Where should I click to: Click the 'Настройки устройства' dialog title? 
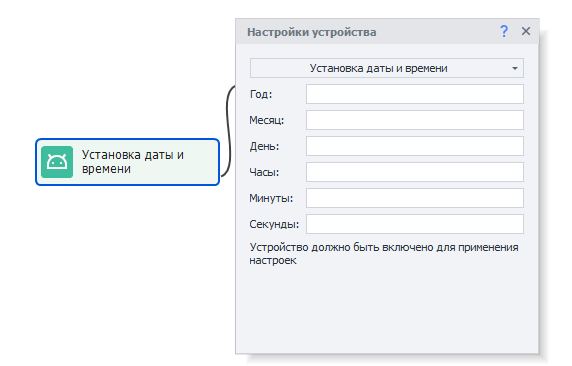312,32
